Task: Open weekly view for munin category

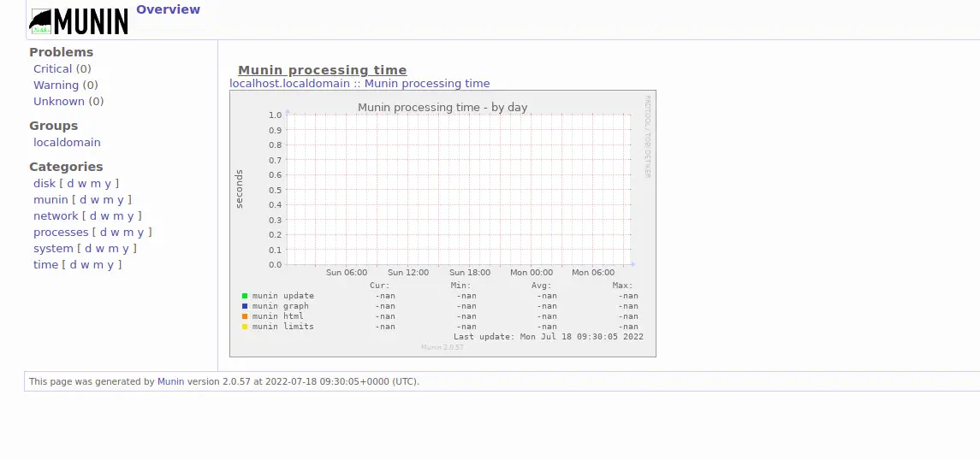Action: (x=95, y=200)
